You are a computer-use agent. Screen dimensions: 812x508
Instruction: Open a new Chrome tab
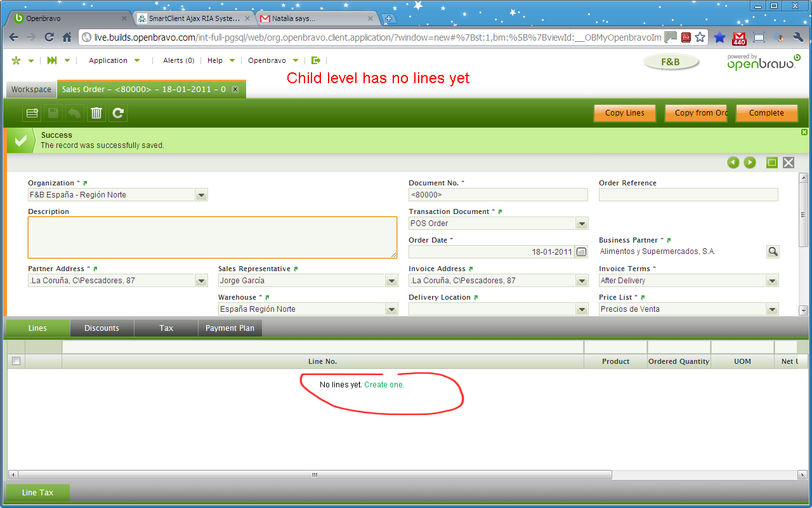[389, 18]
